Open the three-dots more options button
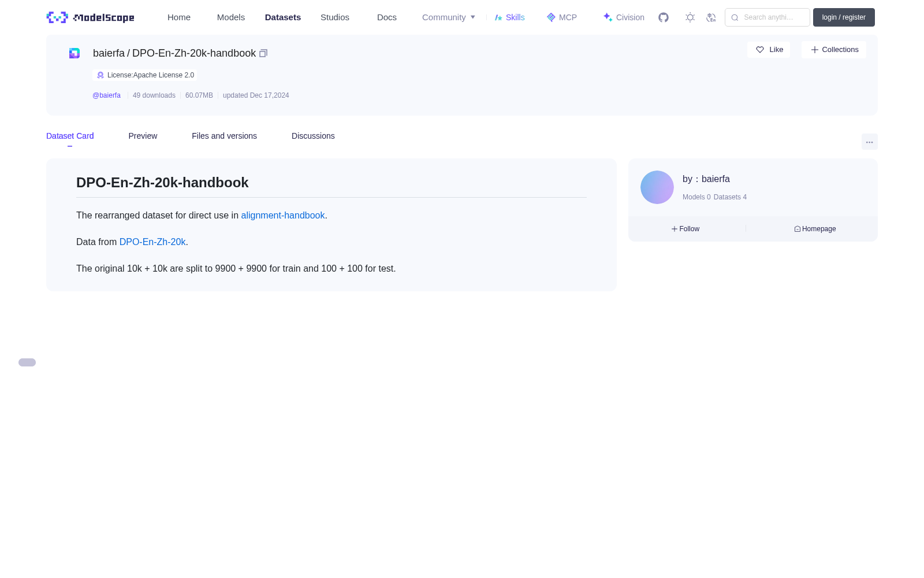The width and height of the screenshot is (924, 578). pos(870,142)
